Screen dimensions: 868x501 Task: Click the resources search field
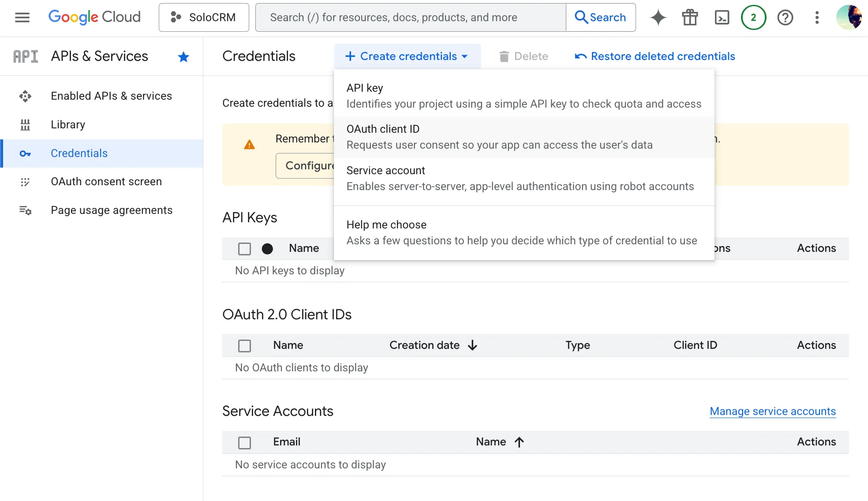[410, 17]
